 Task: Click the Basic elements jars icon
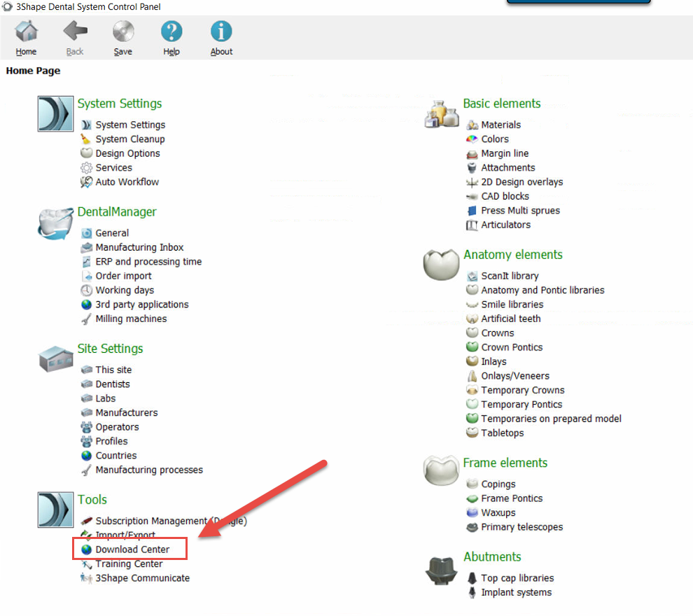[442, 114]
